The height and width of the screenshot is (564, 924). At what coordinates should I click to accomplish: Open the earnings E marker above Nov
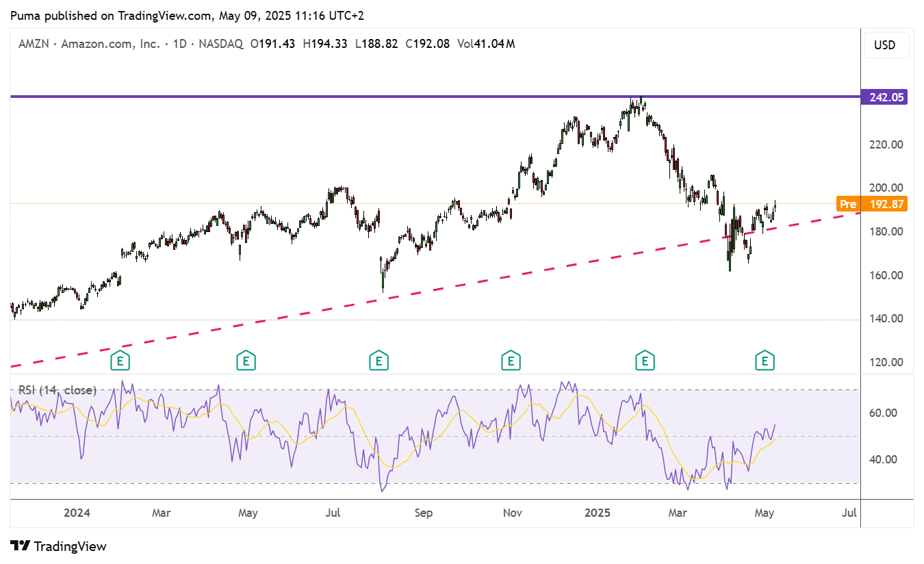[x=510, y=360]
